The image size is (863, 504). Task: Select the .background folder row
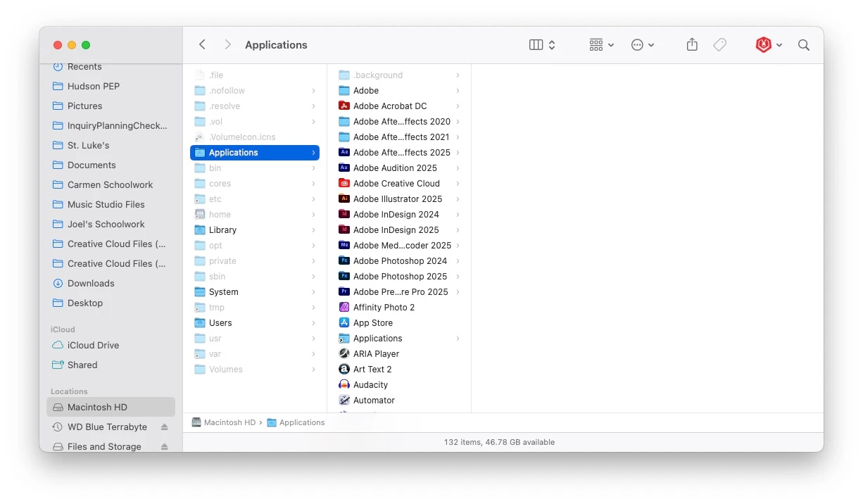(399, 75)
